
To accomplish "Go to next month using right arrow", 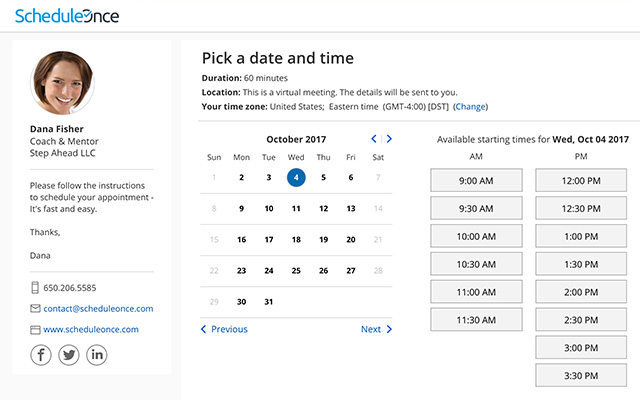I will coord(389,139).
